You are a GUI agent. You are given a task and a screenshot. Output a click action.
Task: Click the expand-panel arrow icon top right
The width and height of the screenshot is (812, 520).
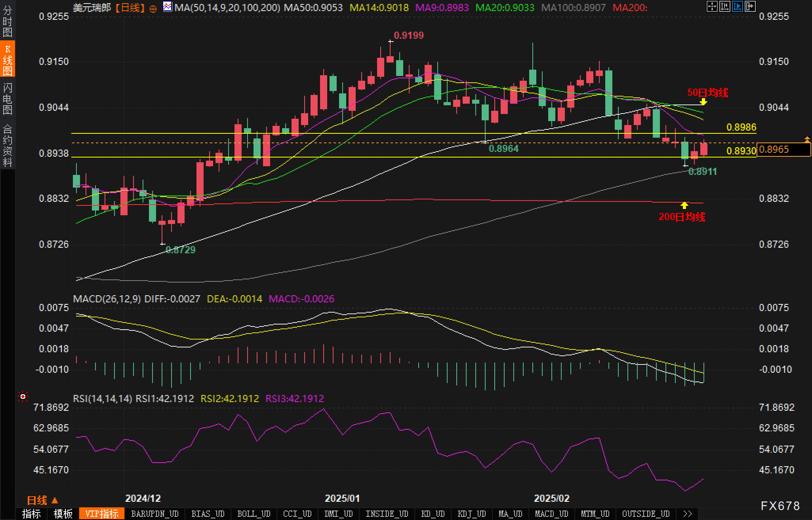click(x=750, y=6)
